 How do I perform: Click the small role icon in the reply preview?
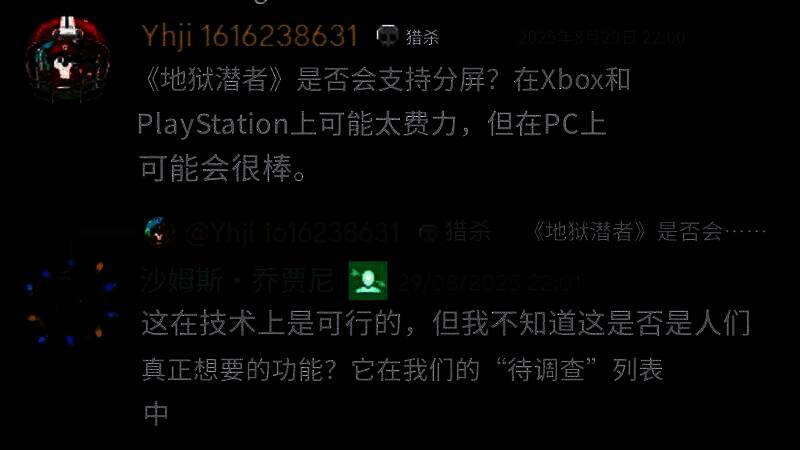[x=428, y=233]
